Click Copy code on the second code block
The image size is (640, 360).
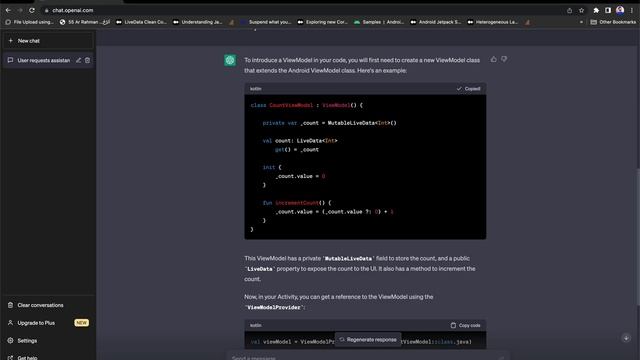[x=465, y=325]
